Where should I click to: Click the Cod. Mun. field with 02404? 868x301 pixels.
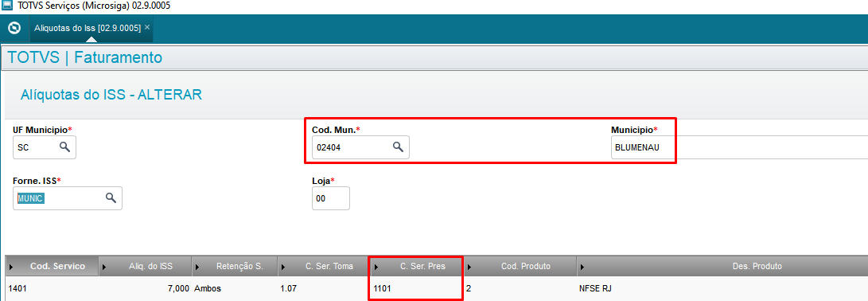pos(360,147)
